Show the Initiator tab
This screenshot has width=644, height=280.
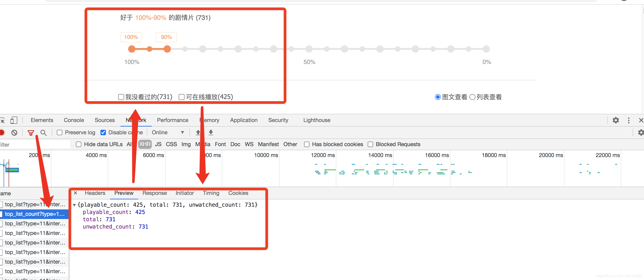185,193
